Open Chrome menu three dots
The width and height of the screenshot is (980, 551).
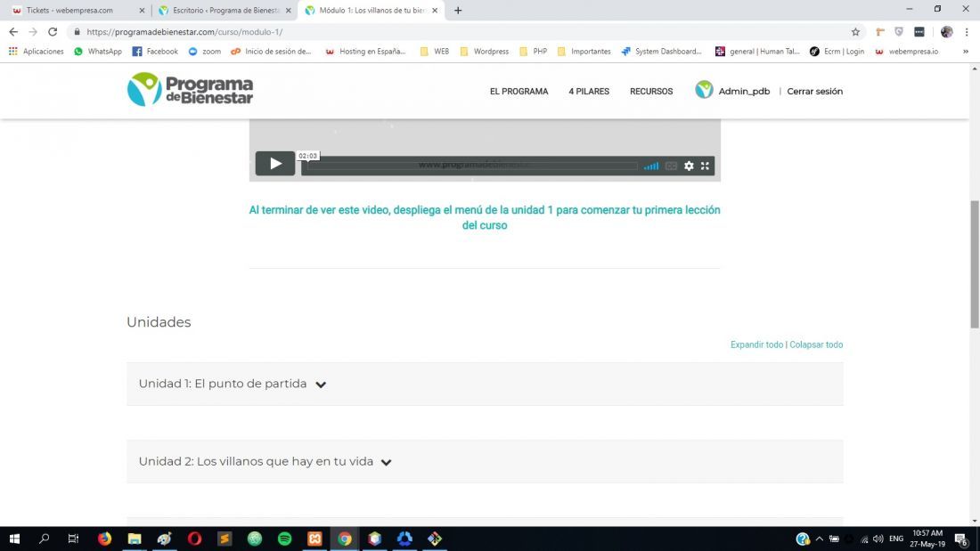[967, 32]
